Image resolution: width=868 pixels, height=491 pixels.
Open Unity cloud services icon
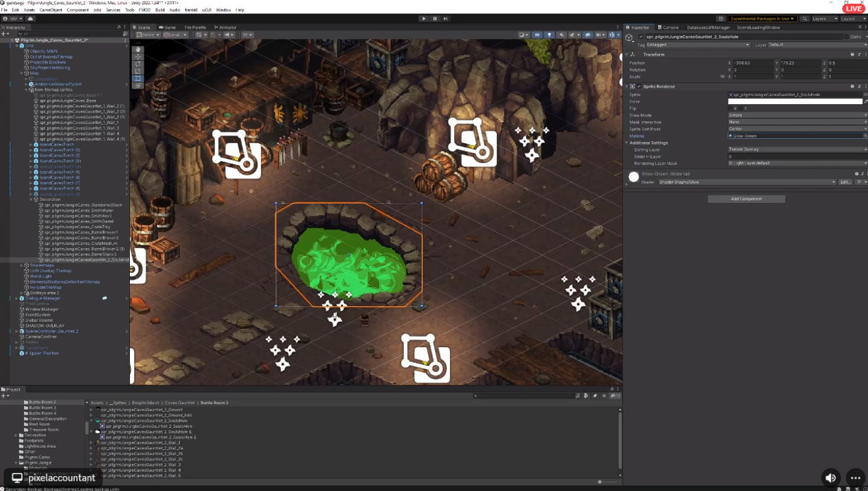30,19
